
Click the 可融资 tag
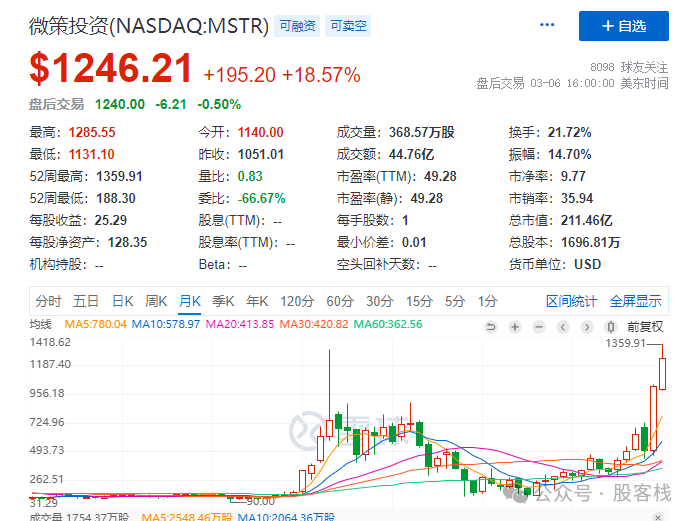pos(297,26)
